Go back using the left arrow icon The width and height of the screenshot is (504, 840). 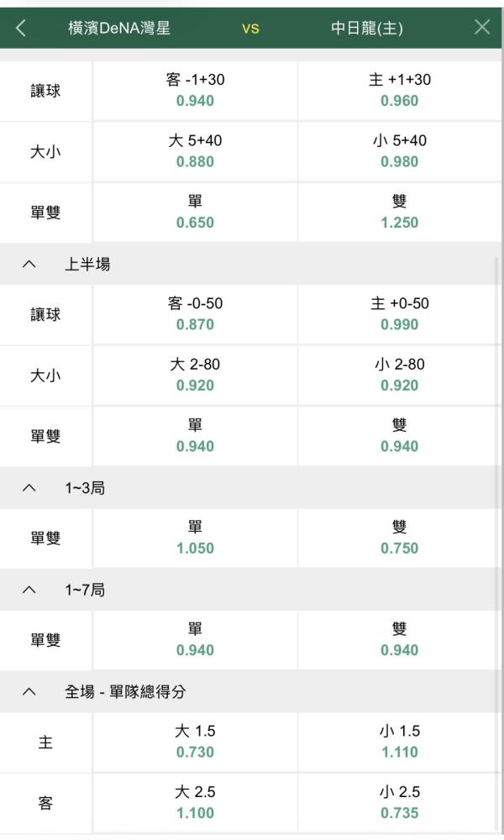(21, 28)
